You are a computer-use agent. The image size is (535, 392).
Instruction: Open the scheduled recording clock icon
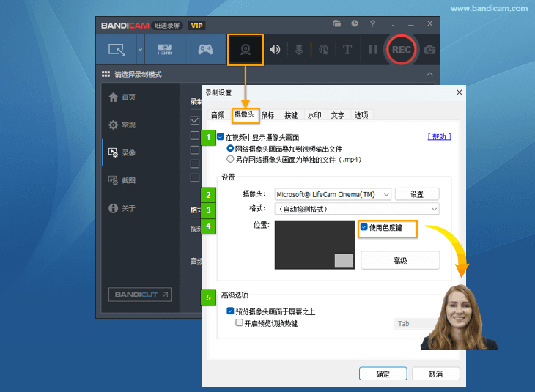(x=355, y=23)
